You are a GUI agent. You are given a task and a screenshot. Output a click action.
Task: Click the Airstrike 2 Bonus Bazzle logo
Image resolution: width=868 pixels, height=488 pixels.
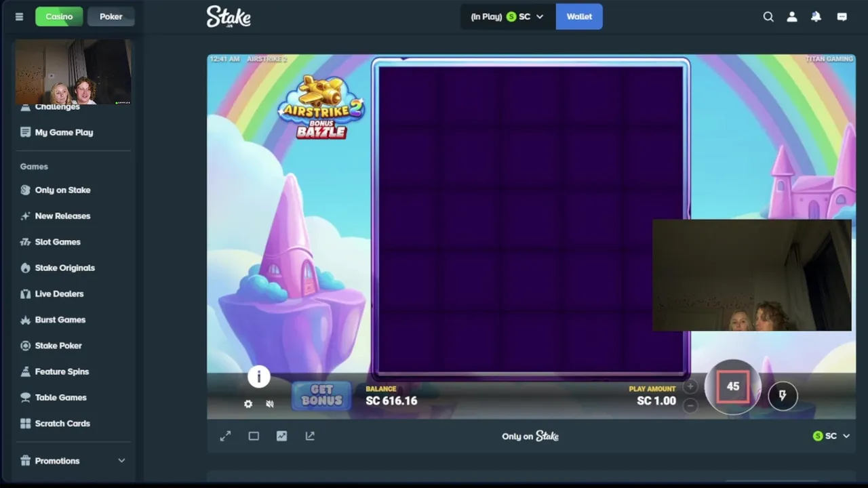click(x=321, y=107)
